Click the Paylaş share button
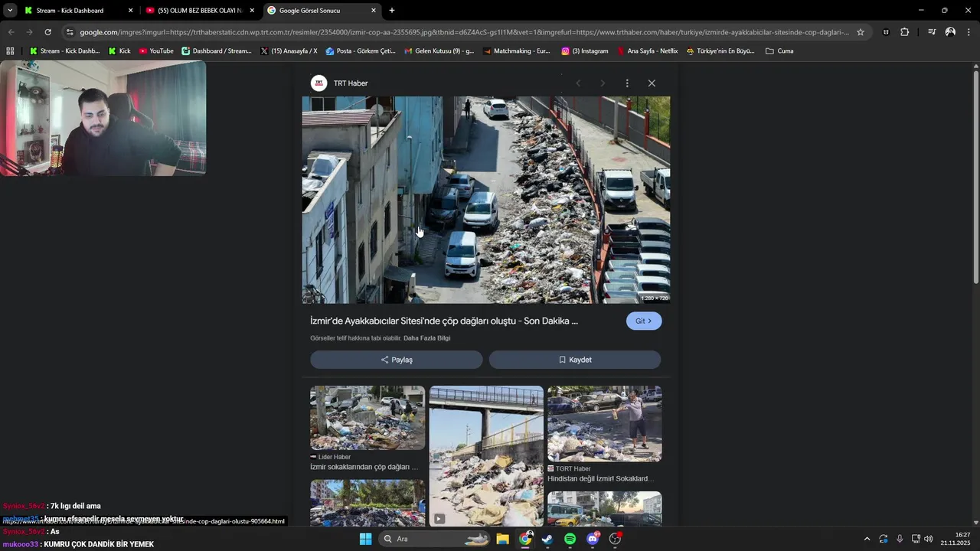This screenshot has height=551, width=980. pyautogui.click(x=396, y=360)
